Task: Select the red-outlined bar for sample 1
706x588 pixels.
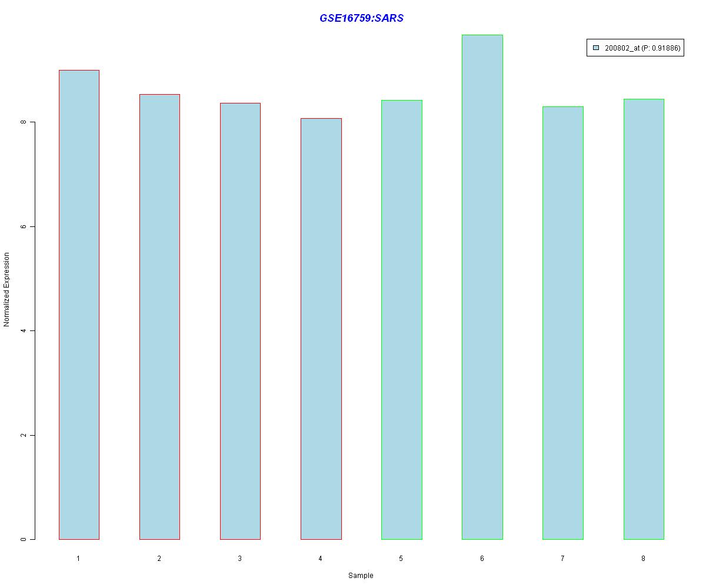Action: point(79,305)
